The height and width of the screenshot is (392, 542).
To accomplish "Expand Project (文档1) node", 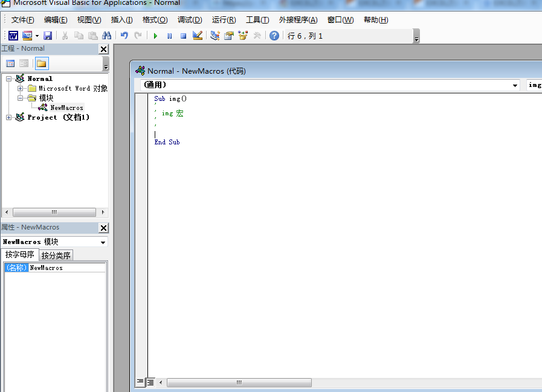I will 9,118.
